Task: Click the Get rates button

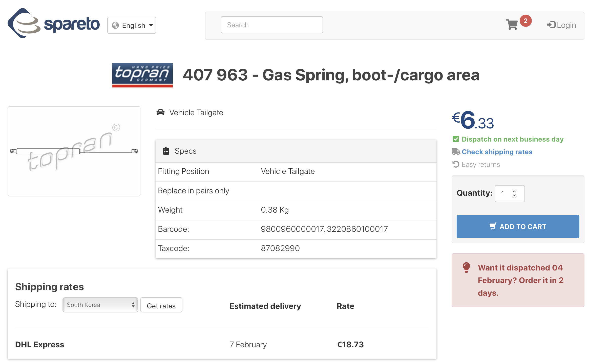Action: [161, 306]
